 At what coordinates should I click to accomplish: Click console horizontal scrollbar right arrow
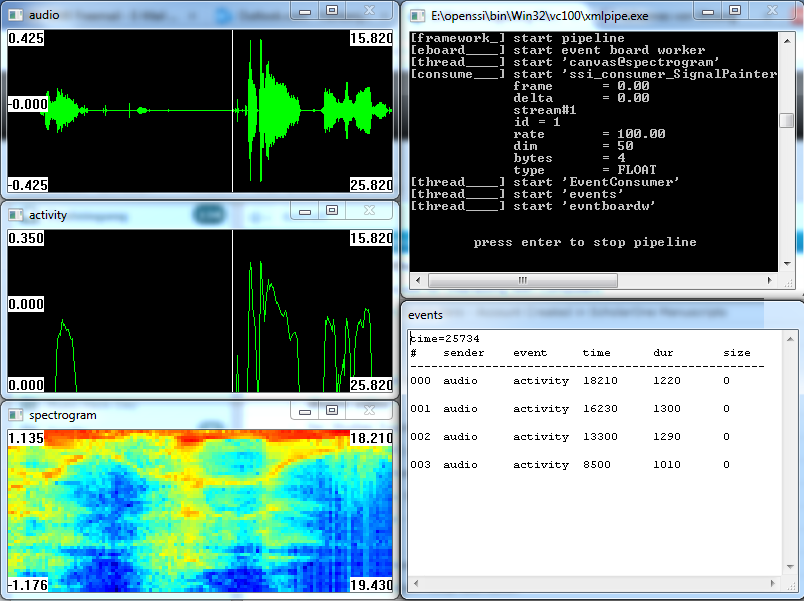click(x=770, y=280)
